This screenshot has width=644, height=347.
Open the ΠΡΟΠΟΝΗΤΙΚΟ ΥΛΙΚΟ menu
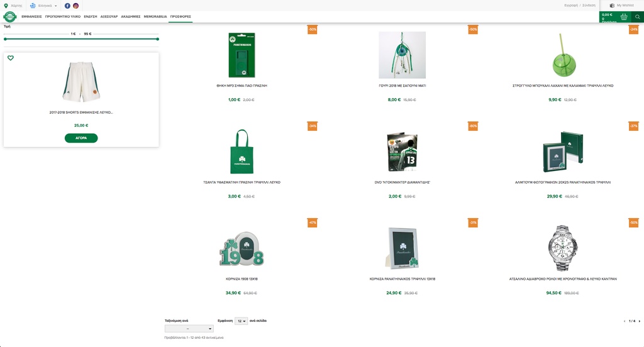(63, 17)
